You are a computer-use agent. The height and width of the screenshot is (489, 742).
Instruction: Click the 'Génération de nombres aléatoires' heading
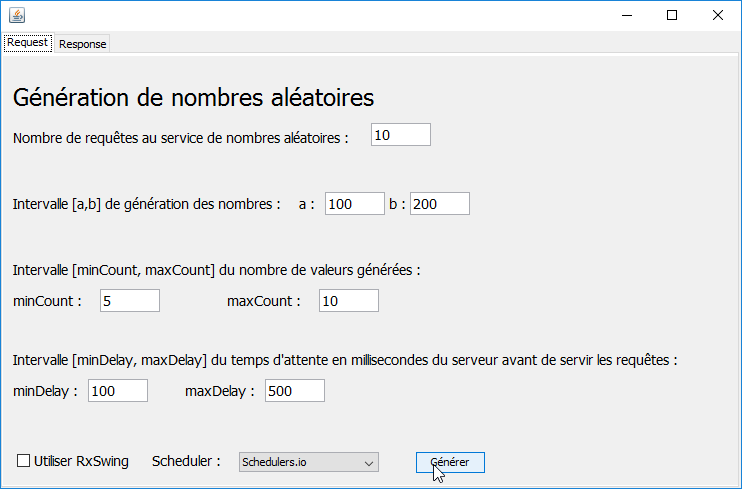click(193, 98)
